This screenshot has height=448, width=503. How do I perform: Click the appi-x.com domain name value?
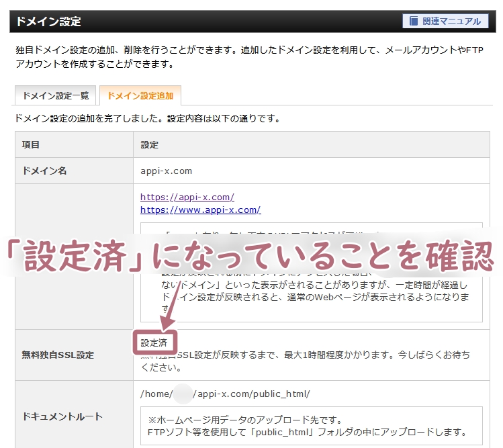point(166,171)
